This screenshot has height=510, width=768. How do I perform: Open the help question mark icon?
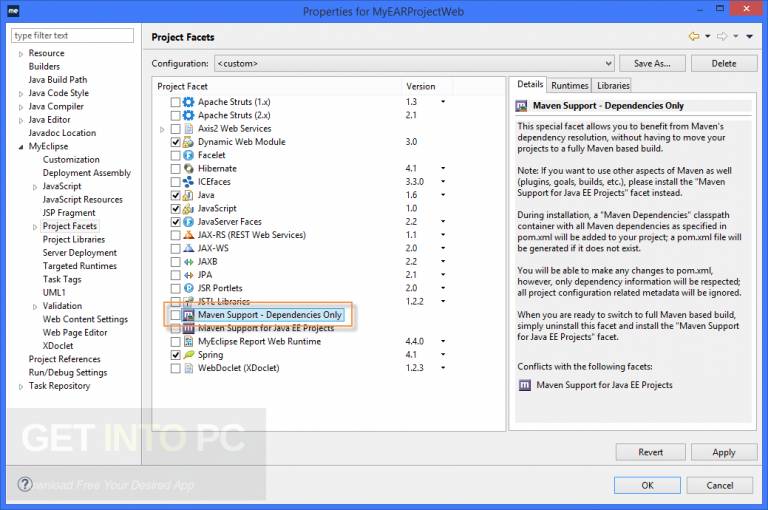[25, 485]
